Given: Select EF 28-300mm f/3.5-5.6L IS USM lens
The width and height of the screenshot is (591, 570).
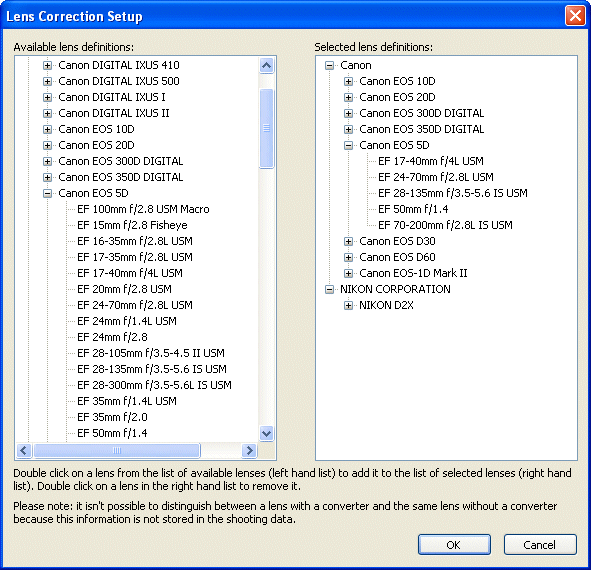Looking at the screenshot, I should pyautogui.click(x=155, y=385).
